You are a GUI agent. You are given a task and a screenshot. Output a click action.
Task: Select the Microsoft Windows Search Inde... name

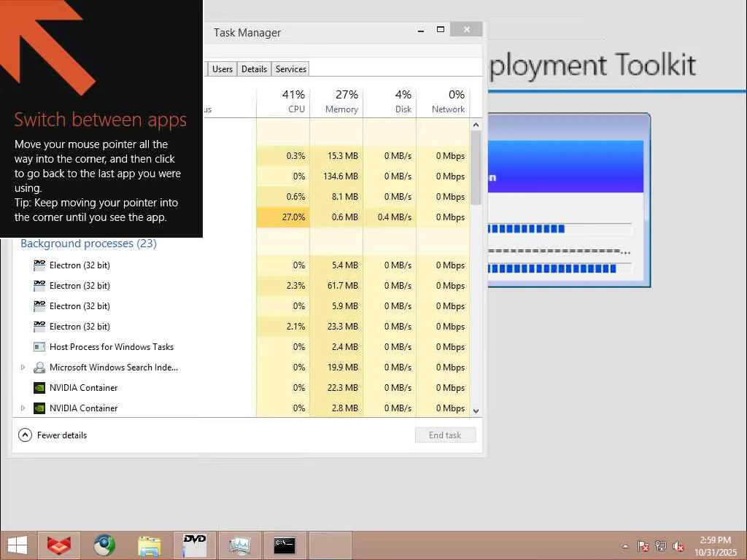tap(113, 367)
